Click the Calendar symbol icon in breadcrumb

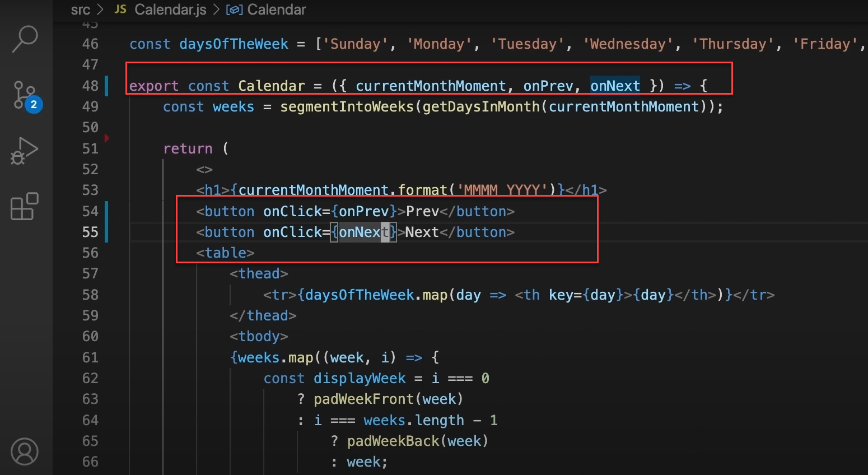pos(235,9)
